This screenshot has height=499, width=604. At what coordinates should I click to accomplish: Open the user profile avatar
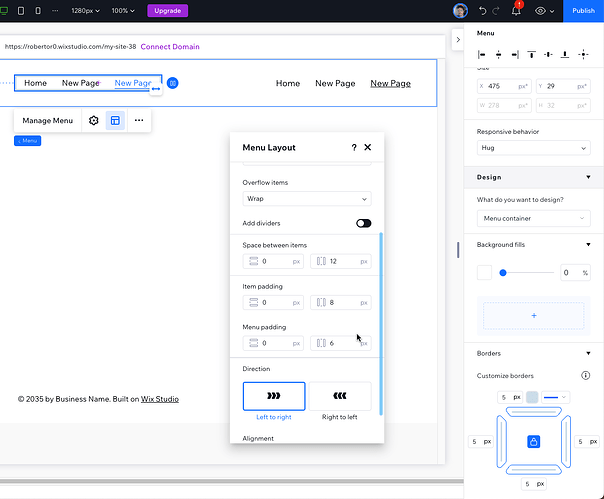click(x=460, y=10)
